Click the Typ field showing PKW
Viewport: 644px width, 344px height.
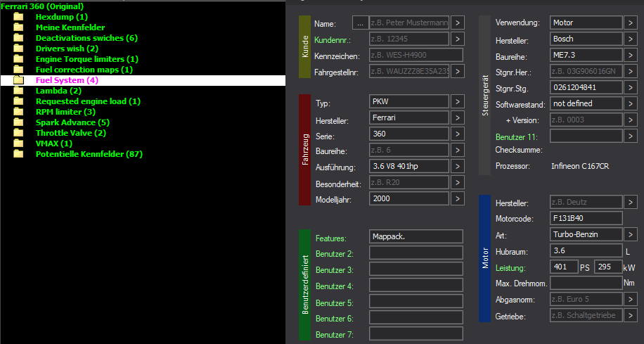409,101
